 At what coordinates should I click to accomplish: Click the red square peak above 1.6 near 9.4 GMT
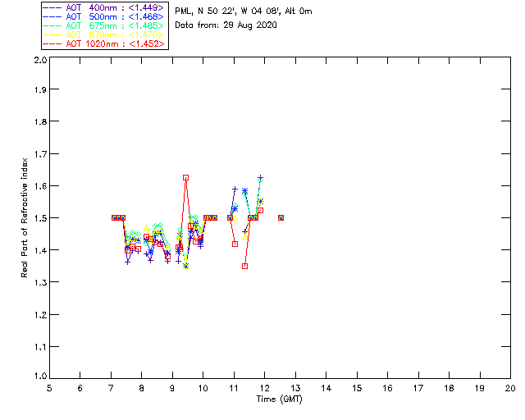pyautogui.click(x=186, y=177)
